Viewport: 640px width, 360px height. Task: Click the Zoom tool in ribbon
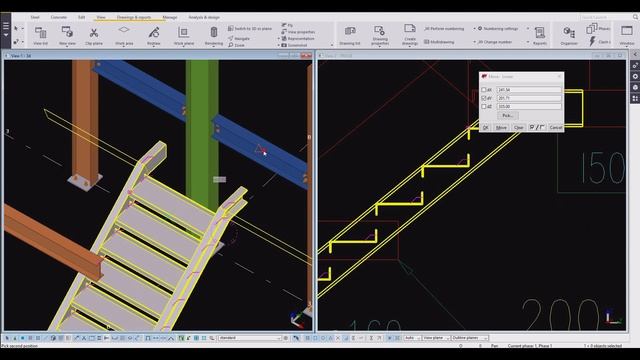(x=236, y=45)
